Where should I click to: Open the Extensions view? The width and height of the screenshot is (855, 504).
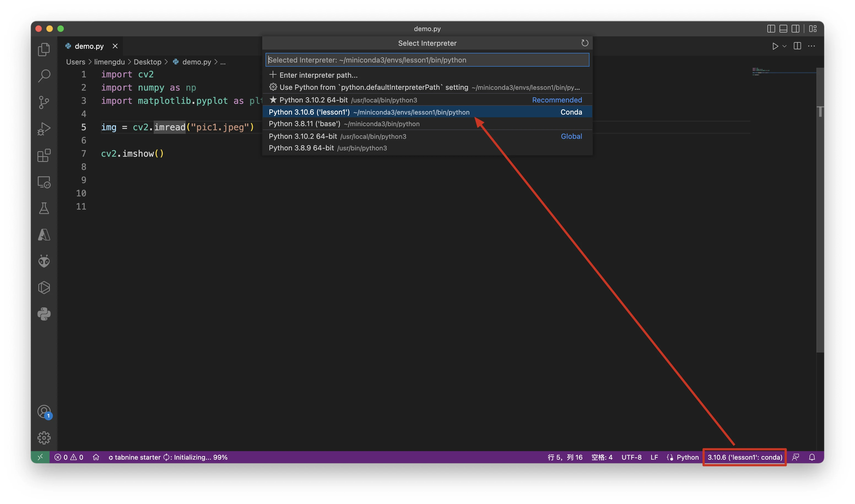[44, 156]
